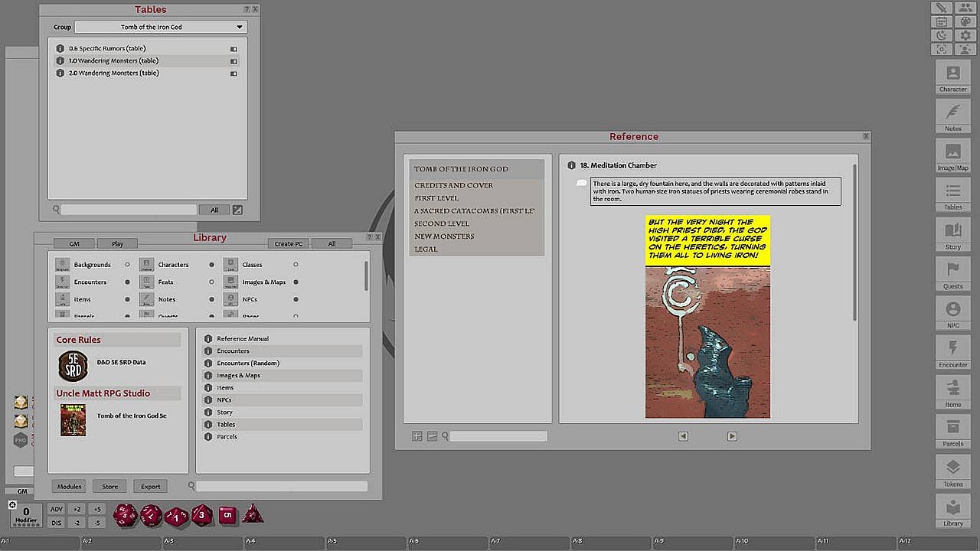Open the Encounter sidebar button
The image size is (980, 551).
point(953,352)
